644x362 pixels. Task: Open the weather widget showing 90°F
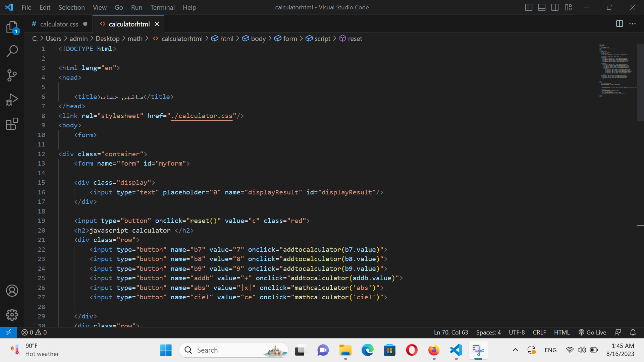34,350
